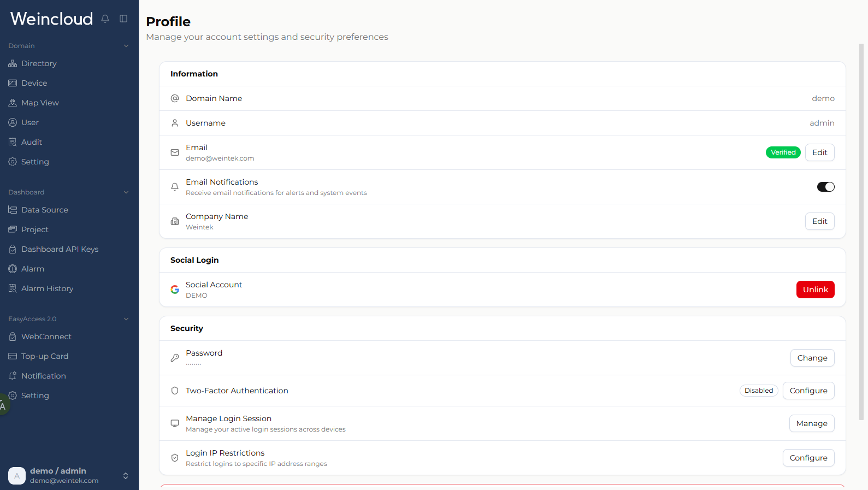
Task: Click the 'demo@weintek.com' text under Email
Action: tap(220, 158)
